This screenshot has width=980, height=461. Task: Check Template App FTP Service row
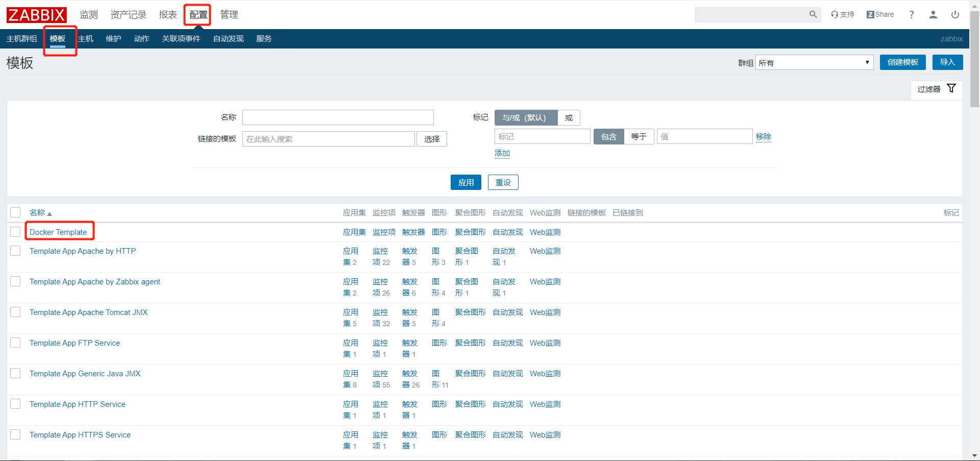pos(15,343)
